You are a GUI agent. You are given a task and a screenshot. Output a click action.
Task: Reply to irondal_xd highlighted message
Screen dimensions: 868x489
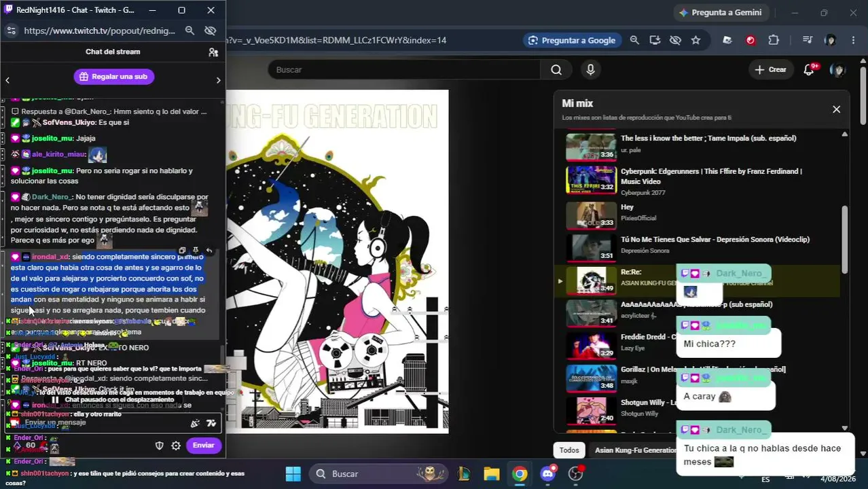click(209, 251)
